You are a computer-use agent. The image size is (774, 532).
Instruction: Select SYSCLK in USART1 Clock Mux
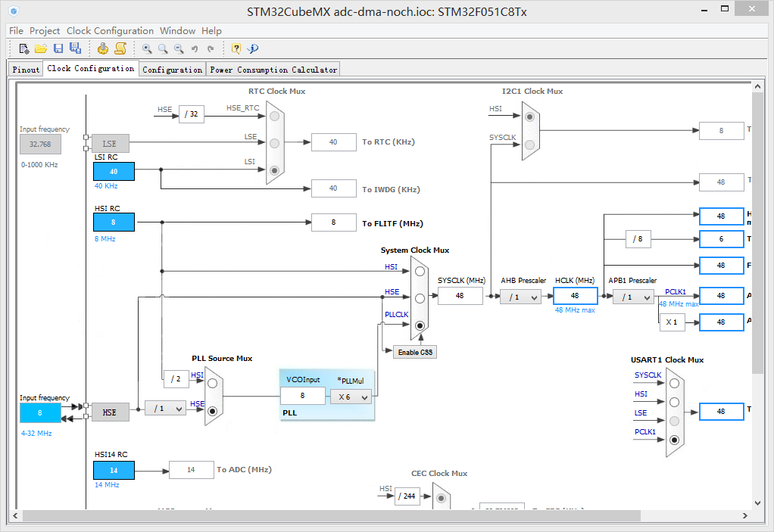click(674, 383)
